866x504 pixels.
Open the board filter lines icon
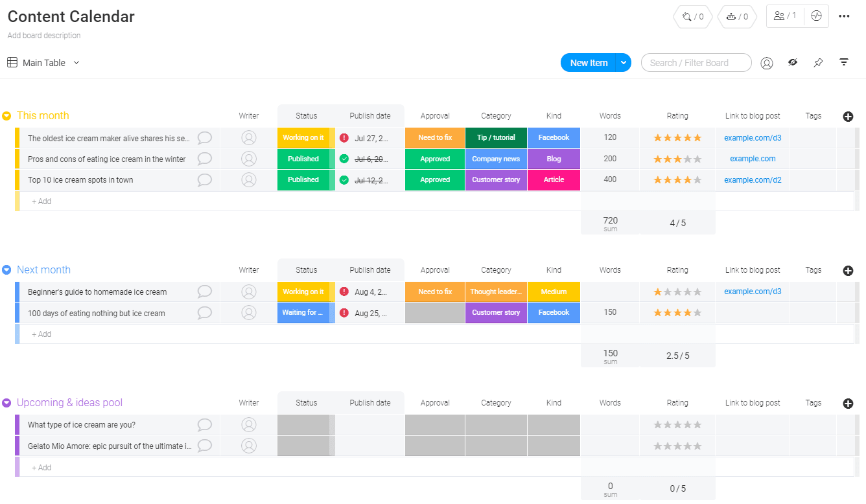pos(844,63)
